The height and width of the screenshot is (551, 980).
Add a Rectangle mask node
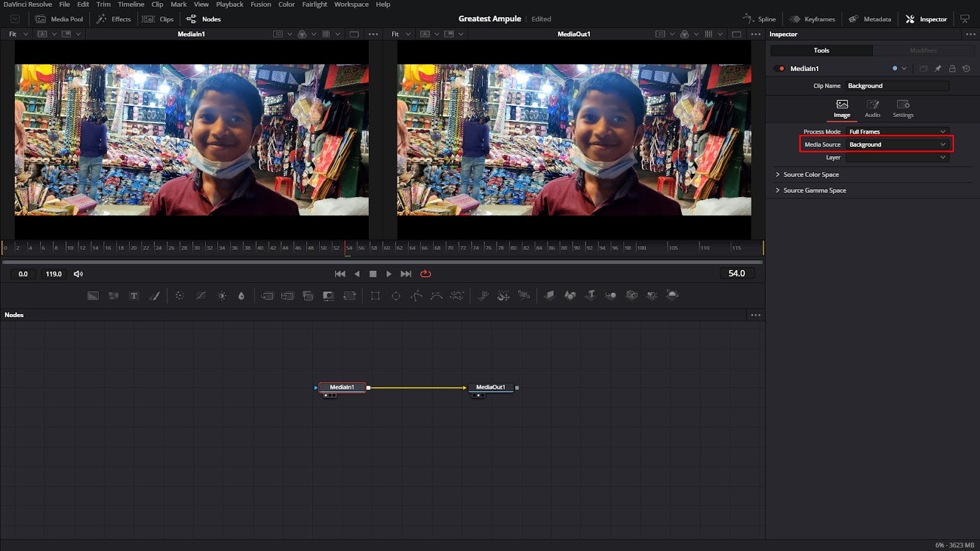374,296
